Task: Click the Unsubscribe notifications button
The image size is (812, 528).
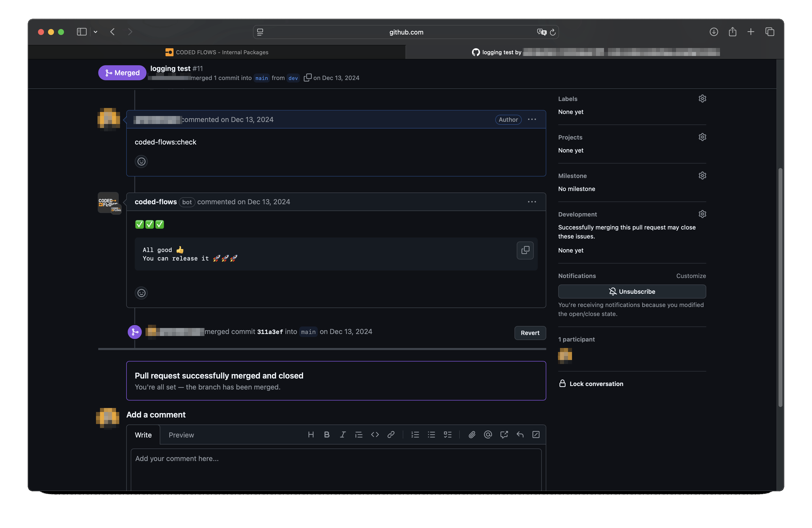Action: coord(632,292)
